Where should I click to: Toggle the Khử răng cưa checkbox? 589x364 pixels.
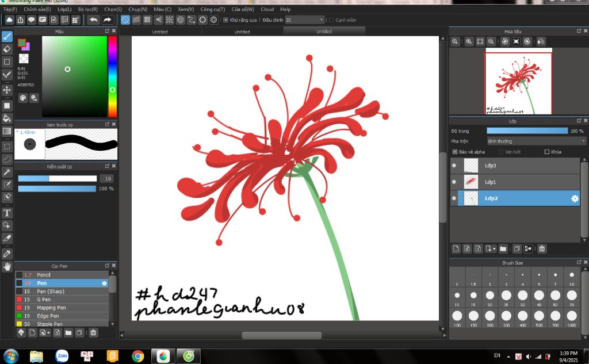[x=225, y=20]
